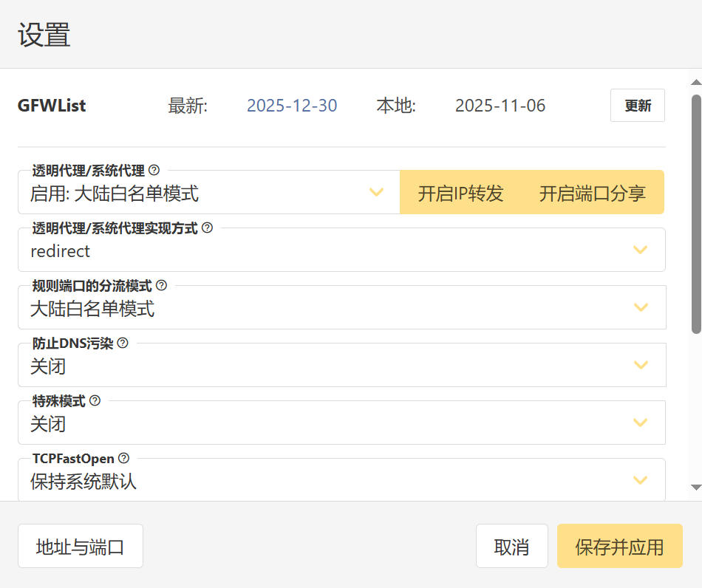The width and height of the screenshot is (702, 588).
Task: Click the help icon next to TCPFastOpen
Action: (123, 458)
